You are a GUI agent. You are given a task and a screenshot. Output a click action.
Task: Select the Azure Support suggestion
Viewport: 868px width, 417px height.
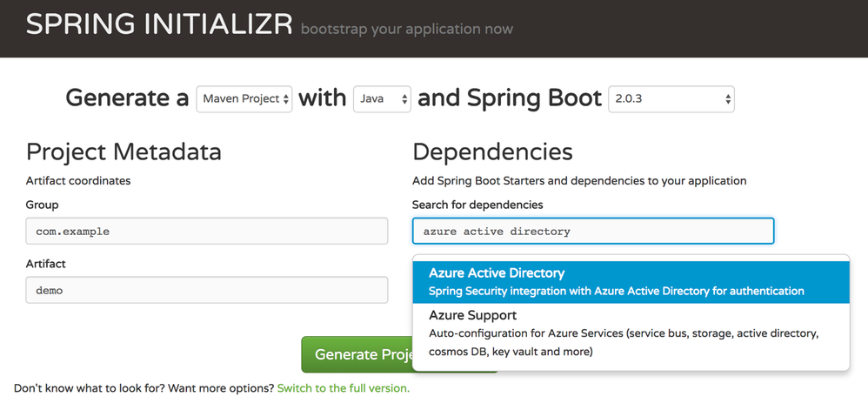pos(631,333)
